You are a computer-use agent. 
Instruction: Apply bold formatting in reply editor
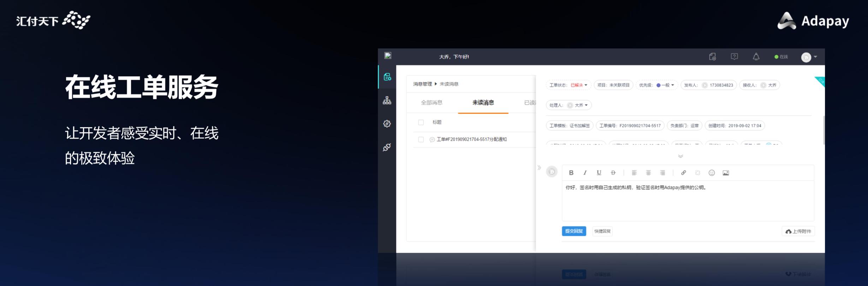[x=571, y=173]
